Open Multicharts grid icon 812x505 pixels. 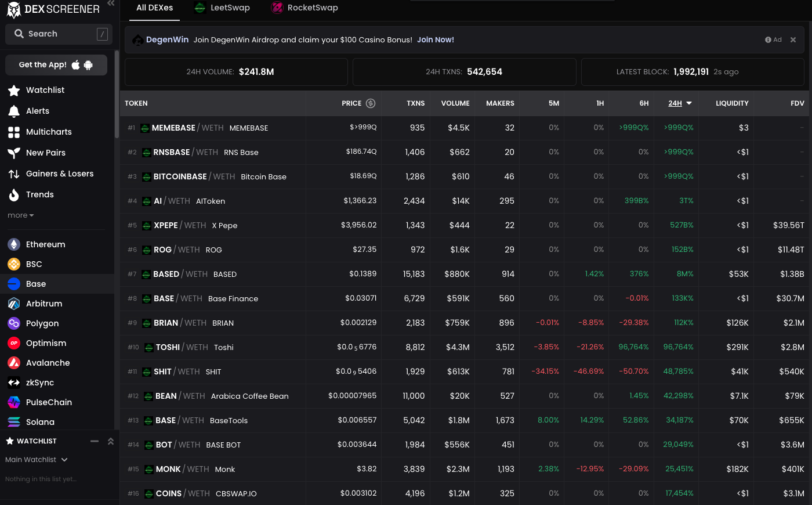click(14, 132)
